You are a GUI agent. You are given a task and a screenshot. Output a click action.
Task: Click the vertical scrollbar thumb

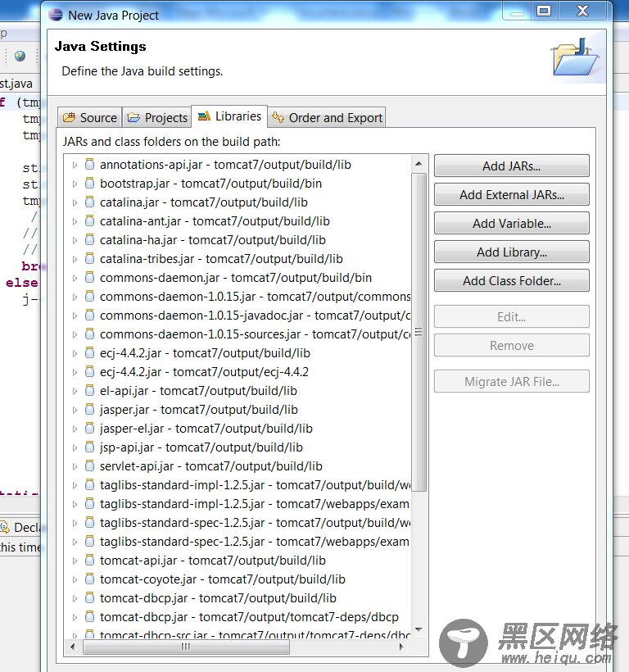click(x=419, y=332)
